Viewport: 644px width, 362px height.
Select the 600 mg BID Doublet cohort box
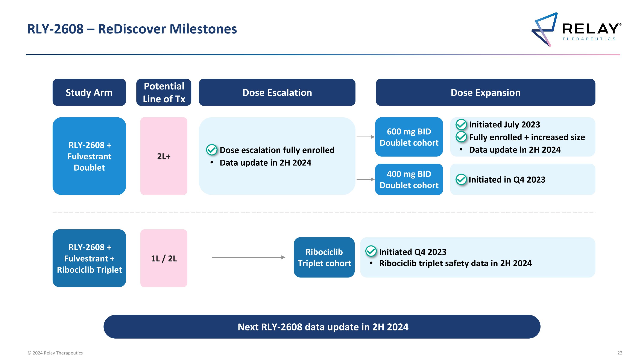coord(409,137)
